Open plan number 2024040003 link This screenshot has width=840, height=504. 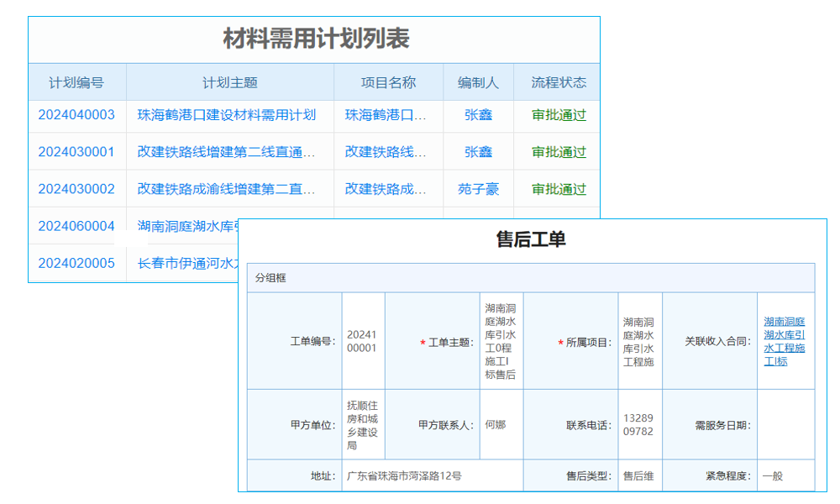click(x=77, y=115)
